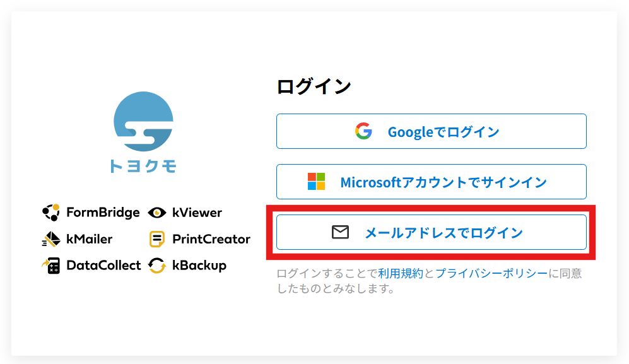Click the Toyokumo cloud logo

click(x=143, y=122)
